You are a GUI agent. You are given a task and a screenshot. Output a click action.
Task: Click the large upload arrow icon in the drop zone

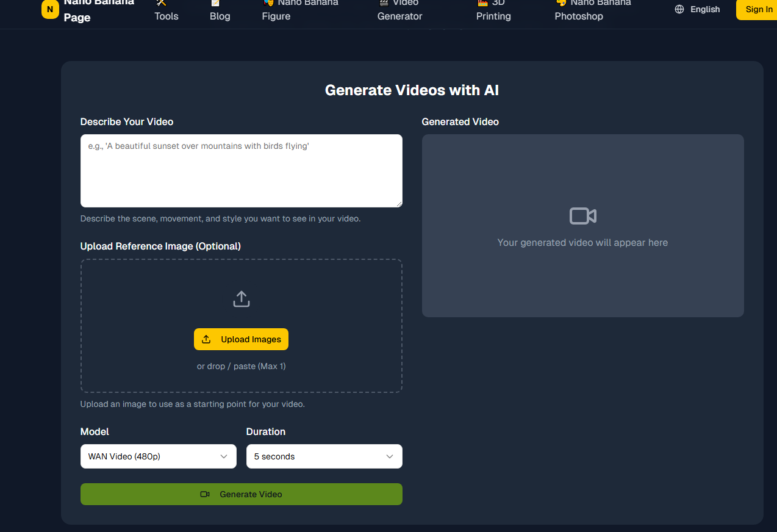click(x=242, y=299)
